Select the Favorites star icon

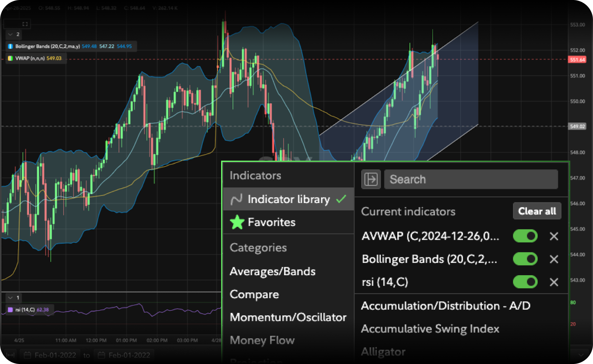coord(237,222)
